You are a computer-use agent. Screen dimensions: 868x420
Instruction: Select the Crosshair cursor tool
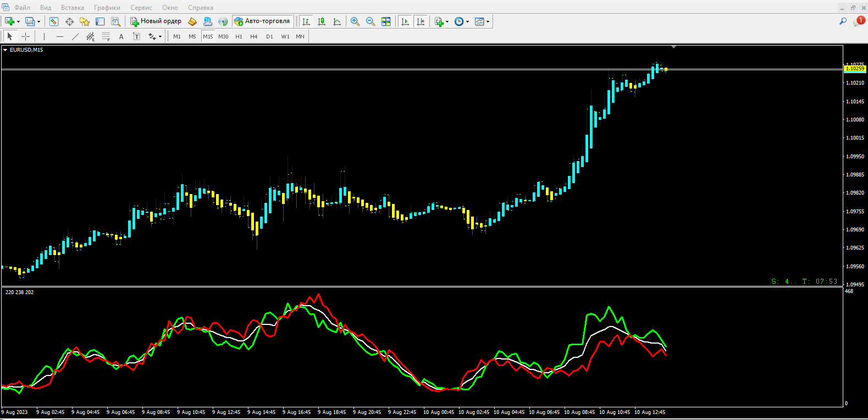(25, 36)
